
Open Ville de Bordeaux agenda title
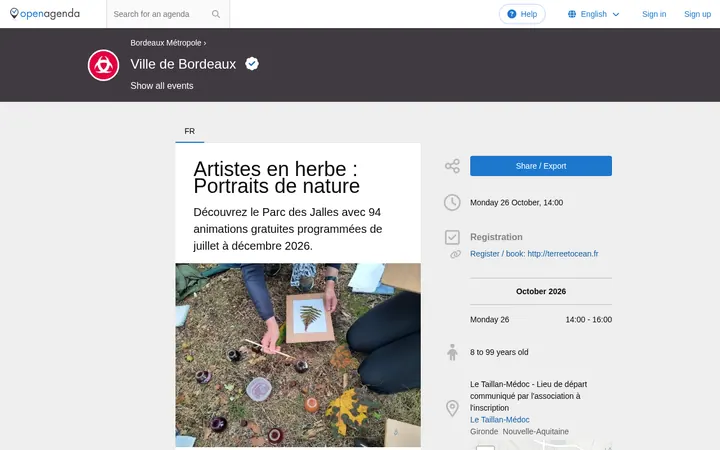(183, 64)
